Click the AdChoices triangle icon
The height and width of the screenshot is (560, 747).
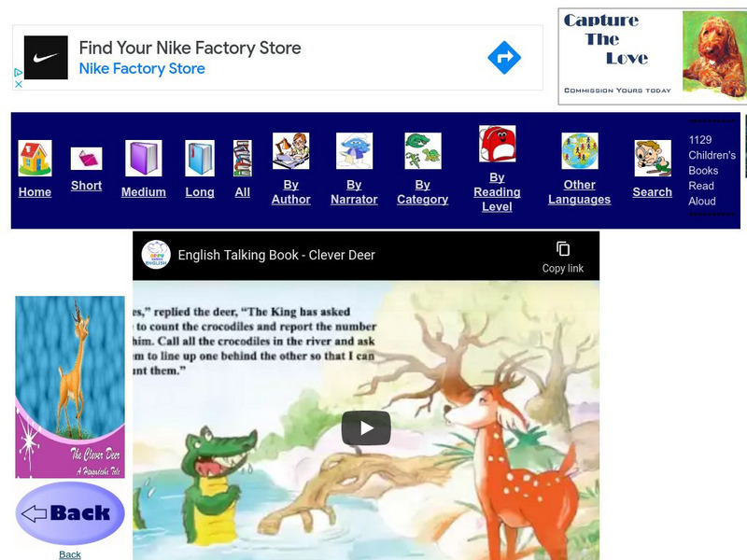click(x=18, y=73)
